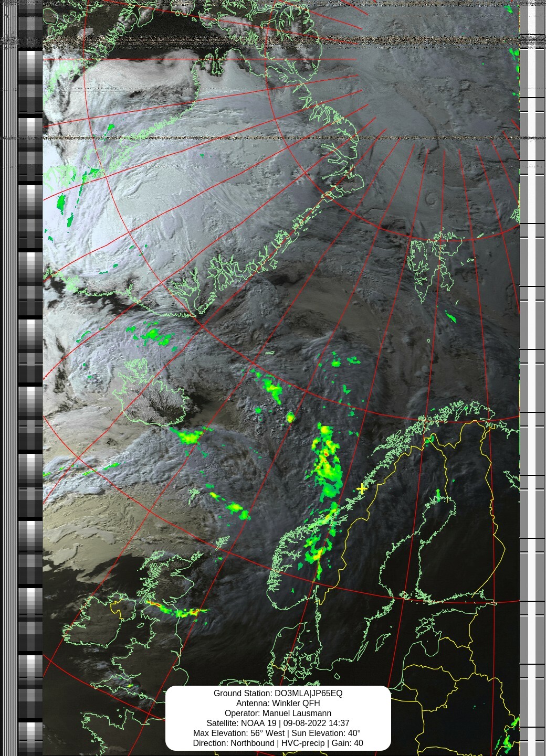Click the 'Max Elevation: 56° West' text line

(x=238, y=733)
